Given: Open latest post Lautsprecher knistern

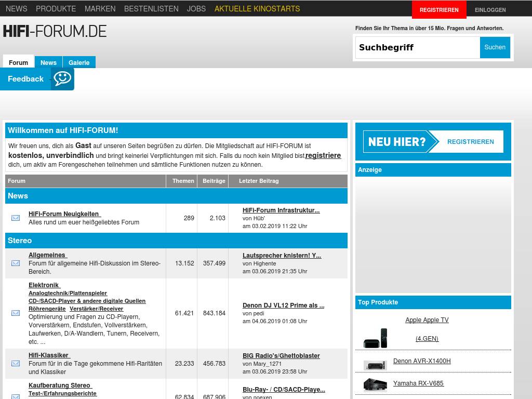Looking at the screenshot, I should (282, 255).
